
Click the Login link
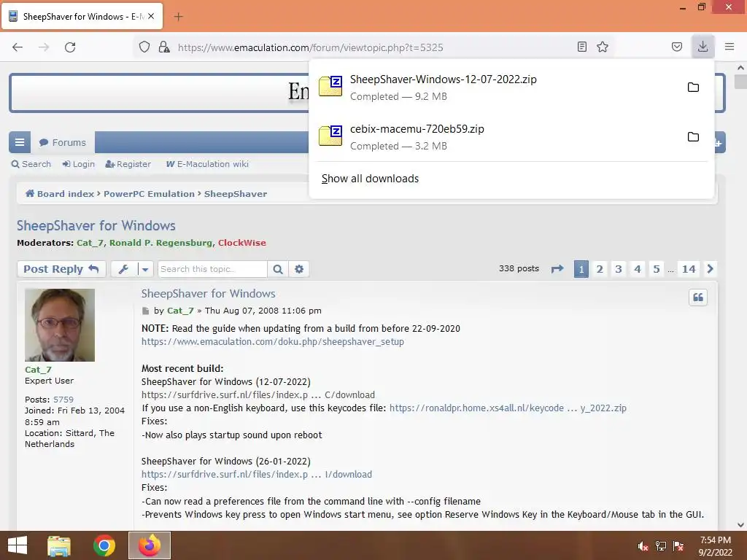point(79,164)
